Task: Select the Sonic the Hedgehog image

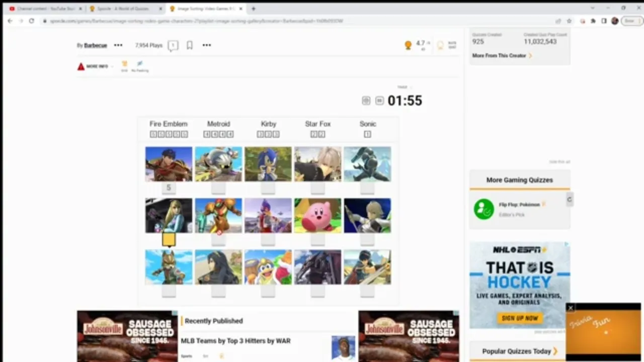Action: click(x=268, y=164)
